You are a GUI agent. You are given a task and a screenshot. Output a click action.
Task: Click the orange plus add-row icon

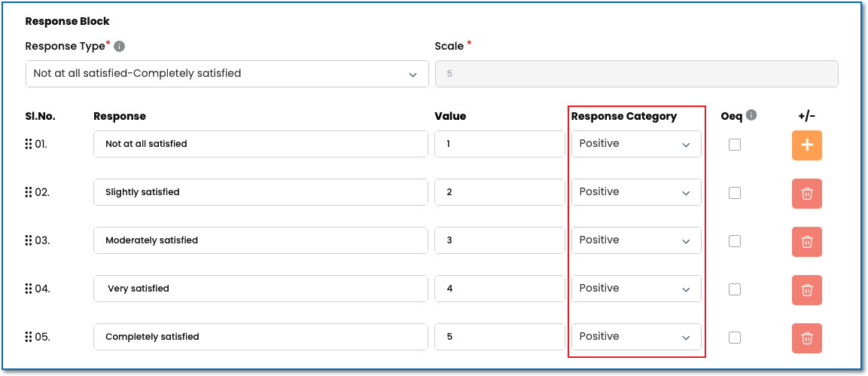[806, 145]
